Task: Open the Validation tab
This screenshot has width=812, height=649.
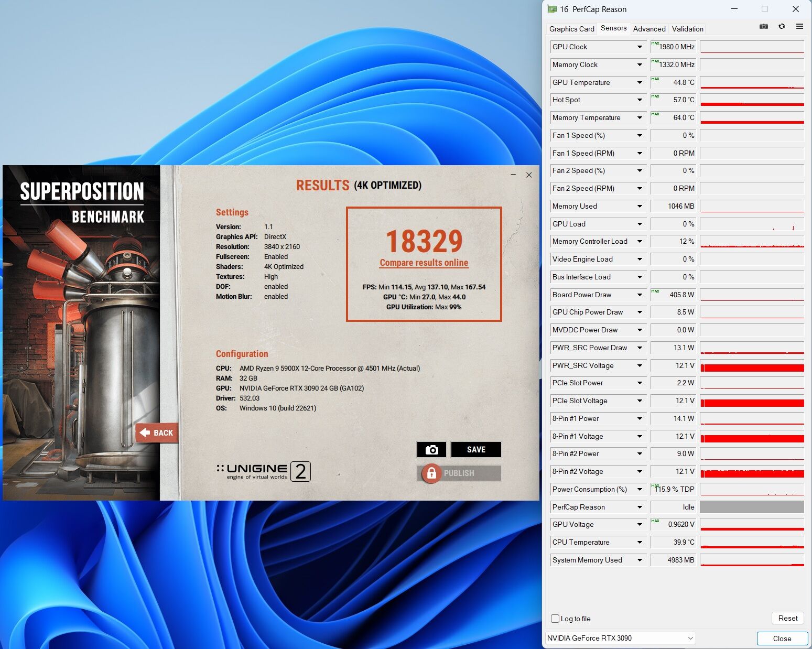Action: pyautogui.click(x=687, y=29)
